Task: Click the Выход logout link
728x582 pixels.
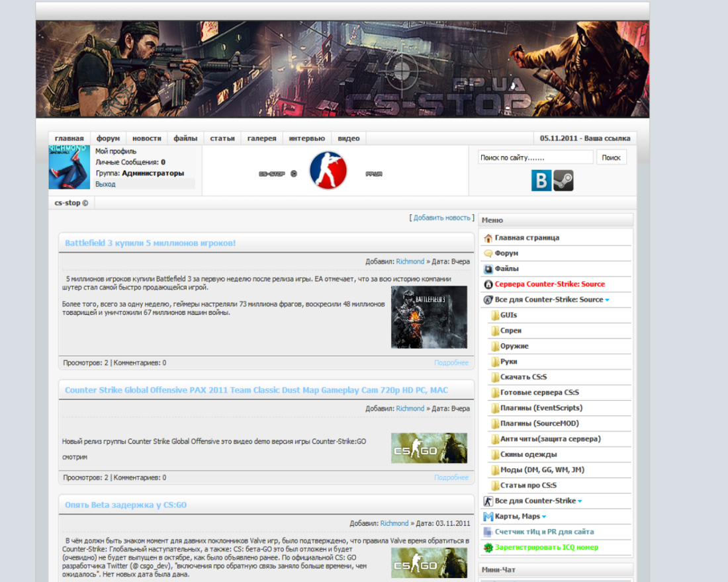Action: (105, 185)
